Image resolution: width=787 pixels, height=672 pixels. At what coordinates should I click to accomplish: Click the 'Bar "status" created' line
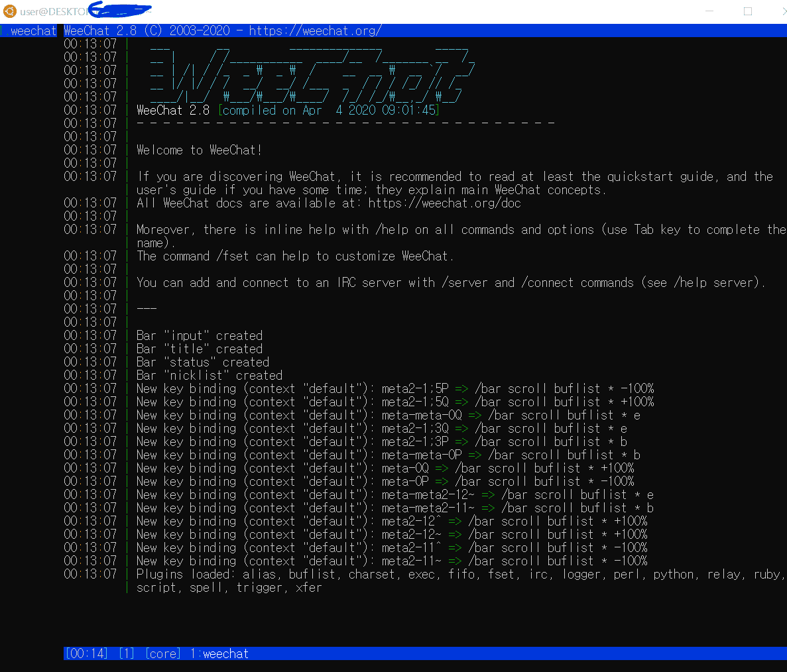[203, 363]
